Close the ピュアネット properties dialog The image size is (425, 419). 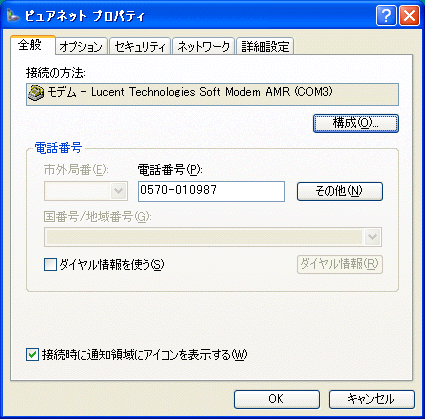point(409,16)
